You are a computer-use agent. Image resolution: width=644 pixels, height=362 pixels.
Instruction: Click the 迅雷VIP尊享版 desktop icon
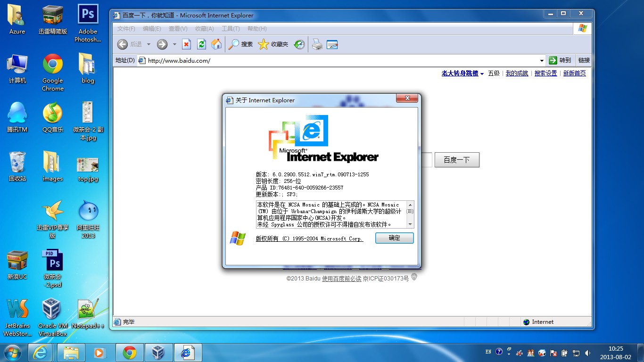click(53, 219)
